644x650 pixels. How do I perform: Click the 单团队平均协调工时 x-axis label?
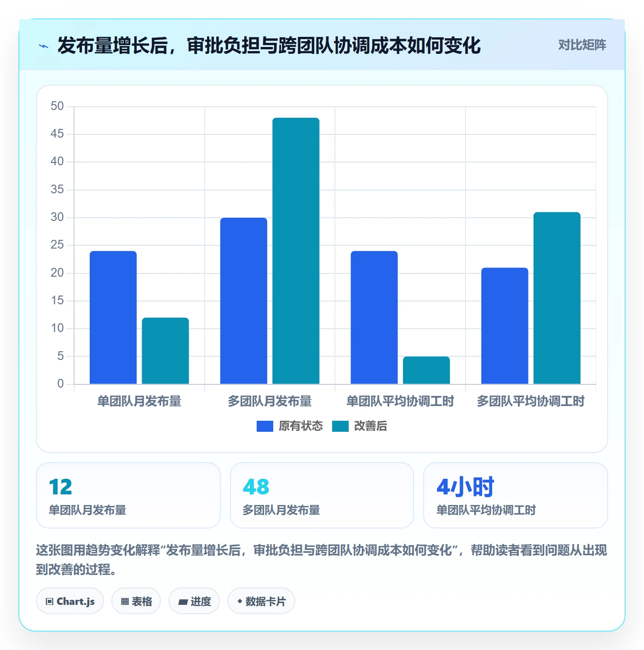400,401
